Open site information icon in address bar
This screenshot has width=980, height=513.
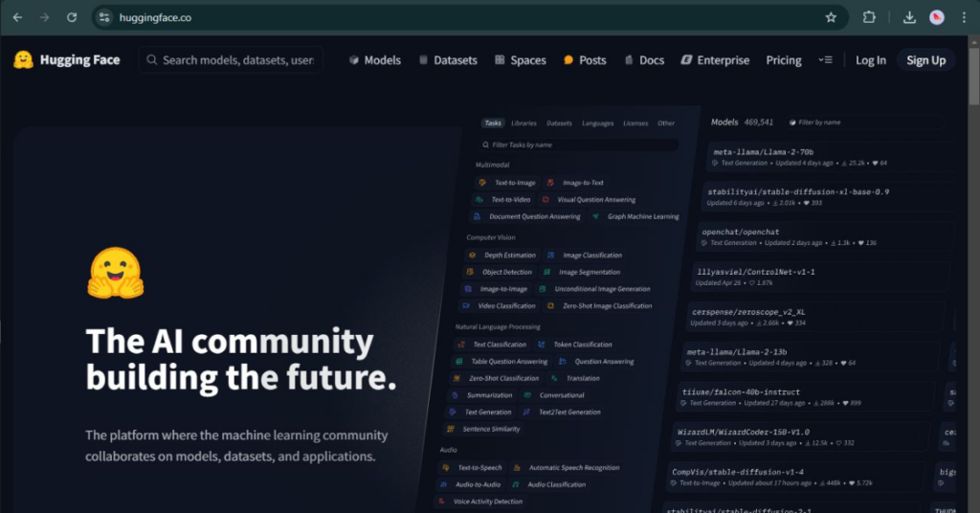pyautogui.click(x=104, y=17)
